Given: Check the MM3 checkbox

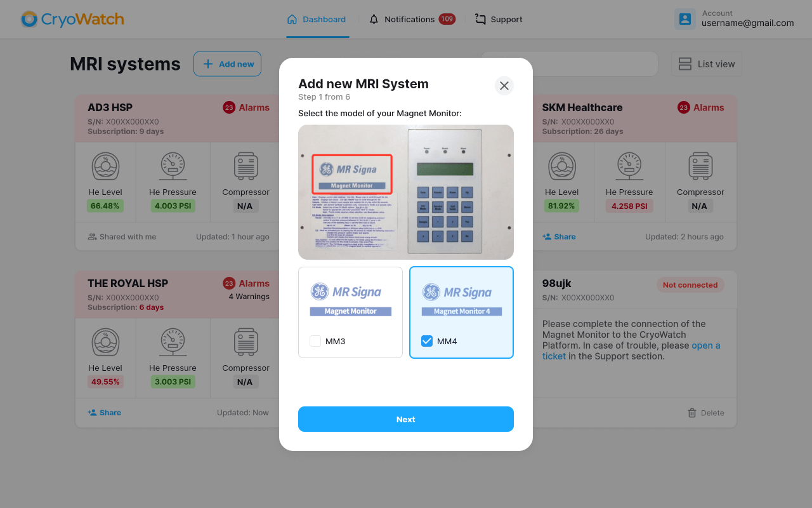Looking at the screenshot, I should pyautogui.click(x=315, y=341).
